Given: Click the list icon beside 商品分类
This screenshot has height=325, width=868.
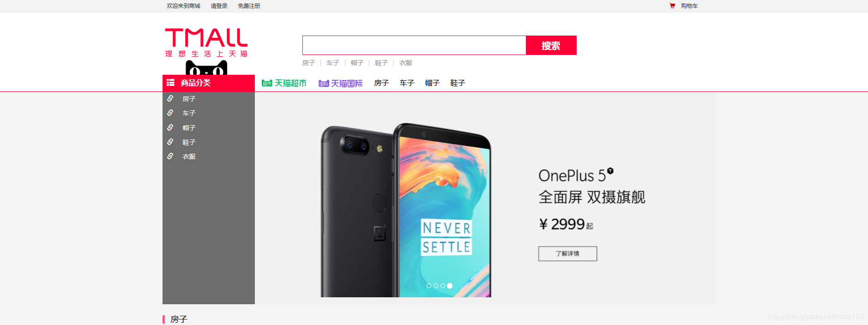Looking at the screenshot, I should [170, 83].
